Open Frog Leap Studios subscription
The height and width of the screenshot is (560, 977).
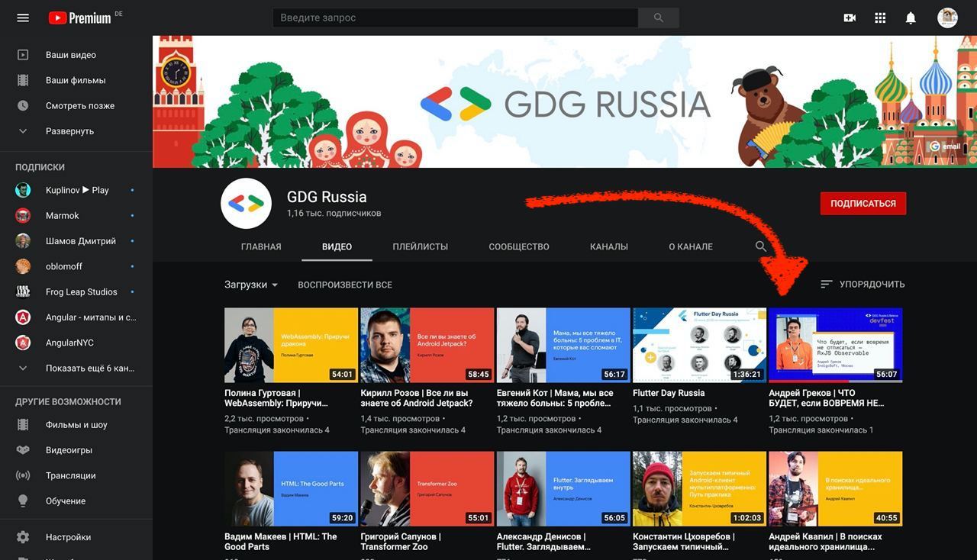(76, 291)
